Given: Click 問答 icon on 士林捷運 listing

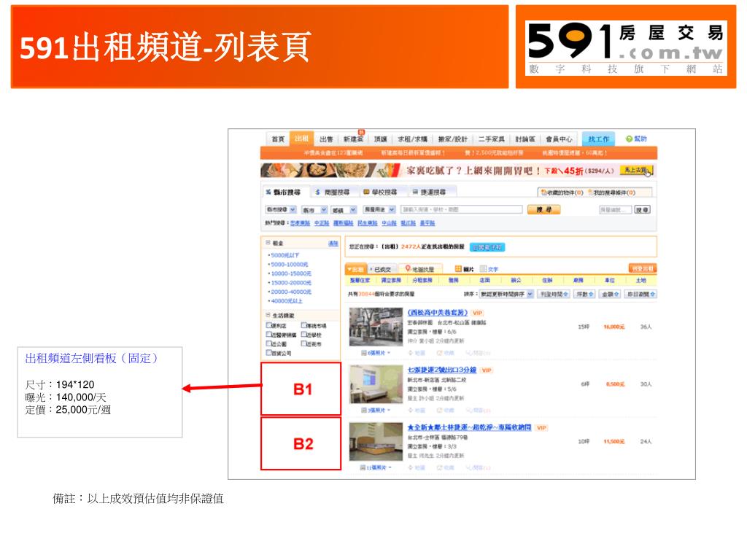Looking at the screenshot, I should pos(469,467).
